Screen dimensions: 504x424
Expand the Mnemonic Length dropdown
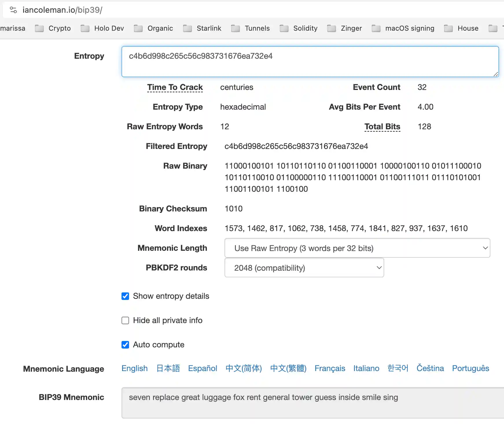[357, 248]
